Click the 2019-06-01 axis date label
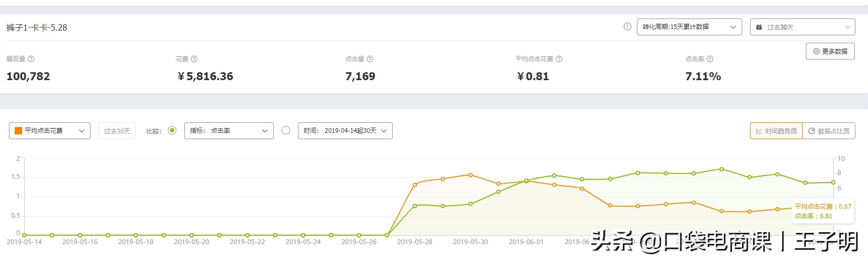Image resolution: width=868 pixels, height=261 pixels. point(526,242)
